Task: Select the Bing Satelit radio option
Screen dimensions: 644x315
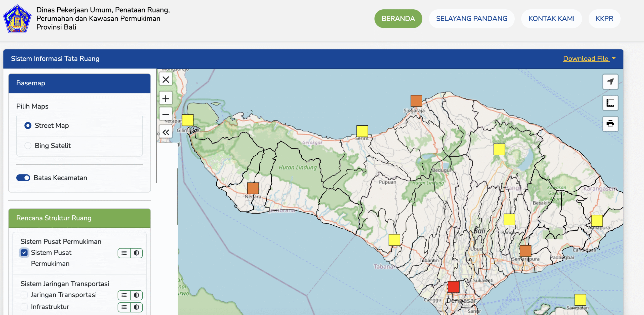Action: click(x=28, y=146)
